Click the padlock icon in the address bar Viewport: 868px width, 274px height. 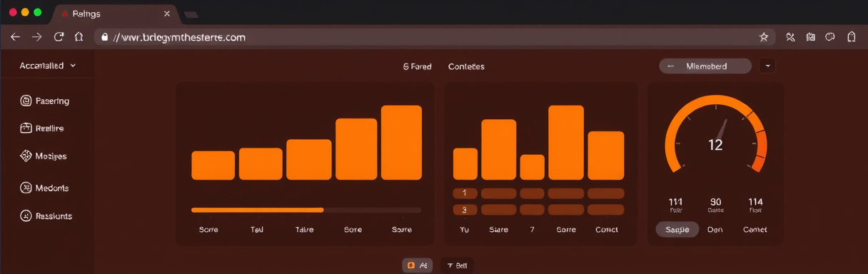(105, 37)
